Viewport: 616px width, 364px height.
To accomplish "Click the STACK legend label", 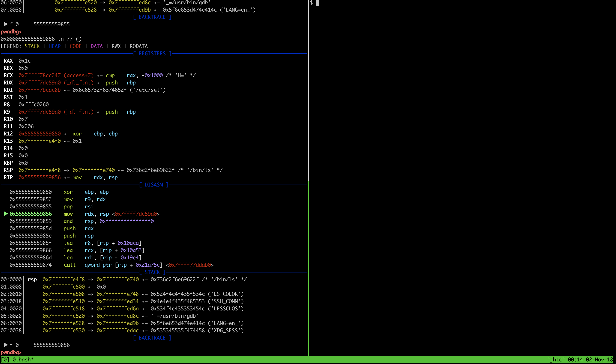I will click(x=32, y=46).
